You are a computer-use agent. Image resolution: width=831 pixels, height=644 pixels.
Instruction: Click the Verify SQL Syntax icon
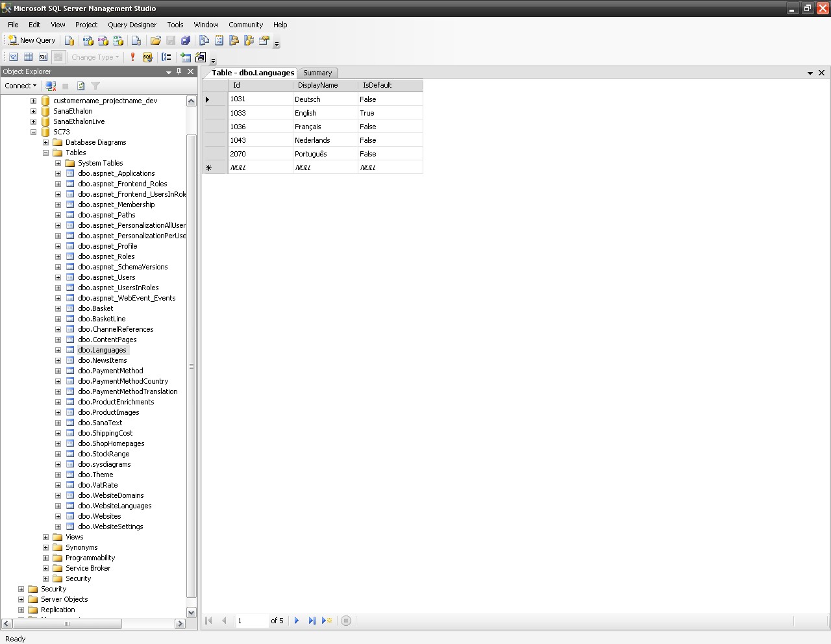pos(147,57)
